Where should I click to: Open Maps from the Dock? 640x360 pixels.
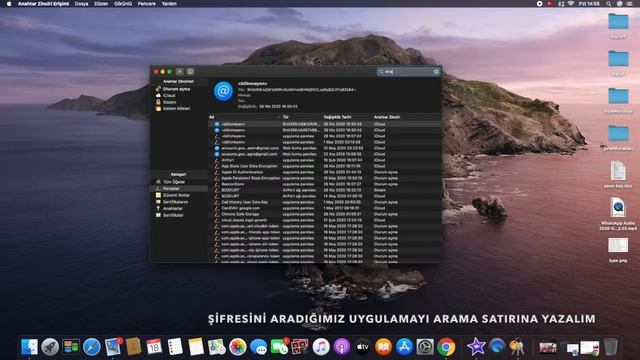tap(217, 347)
